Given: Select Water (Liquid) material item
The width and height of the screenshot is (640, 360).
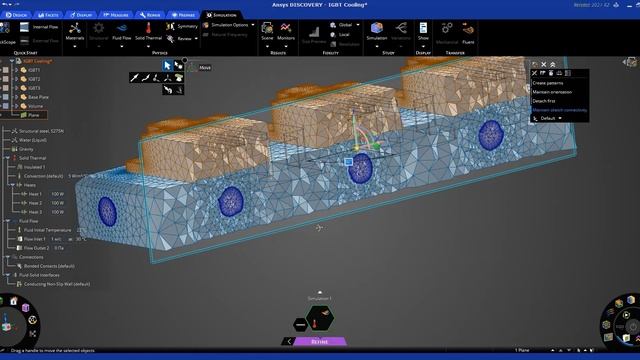Looking at the screenshot, I should [x=33, y=140].
